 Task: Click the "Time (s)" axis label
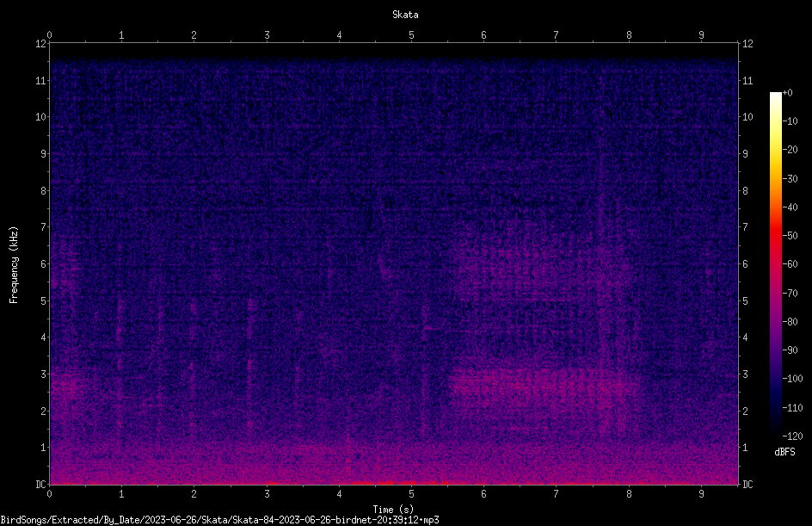tap(393, 510)
